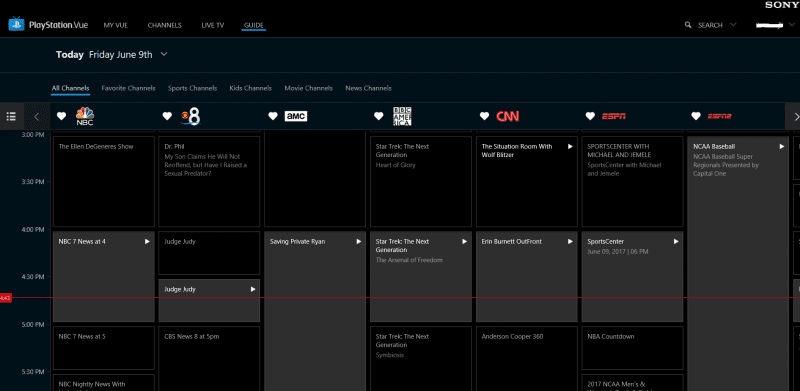
Task: Switch to Kids Channels tab
Action: pos(251,88)
